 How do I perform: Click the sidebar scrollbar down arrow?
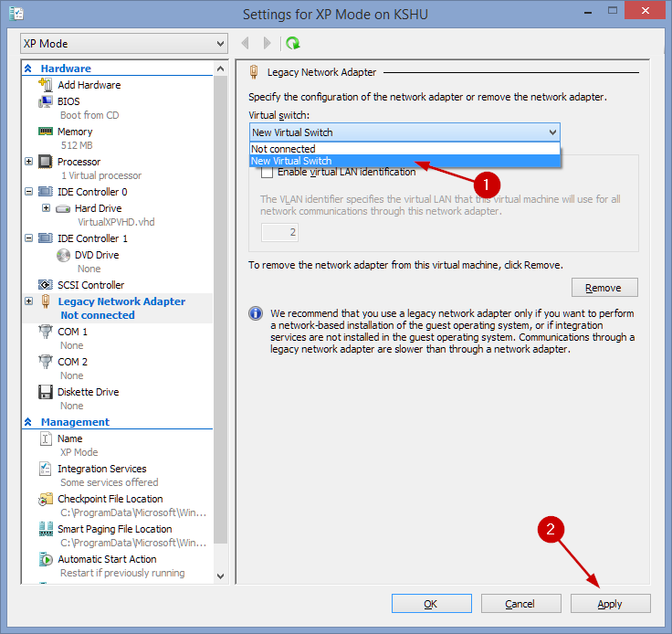pos(221,576)
